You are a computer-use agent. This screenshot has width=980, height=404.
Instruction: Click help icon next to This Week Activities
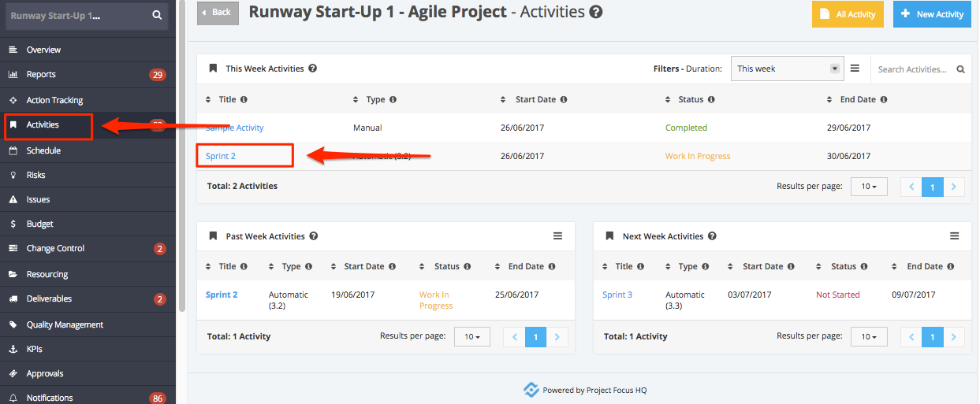pyautogui.click(x=313, y=69)
